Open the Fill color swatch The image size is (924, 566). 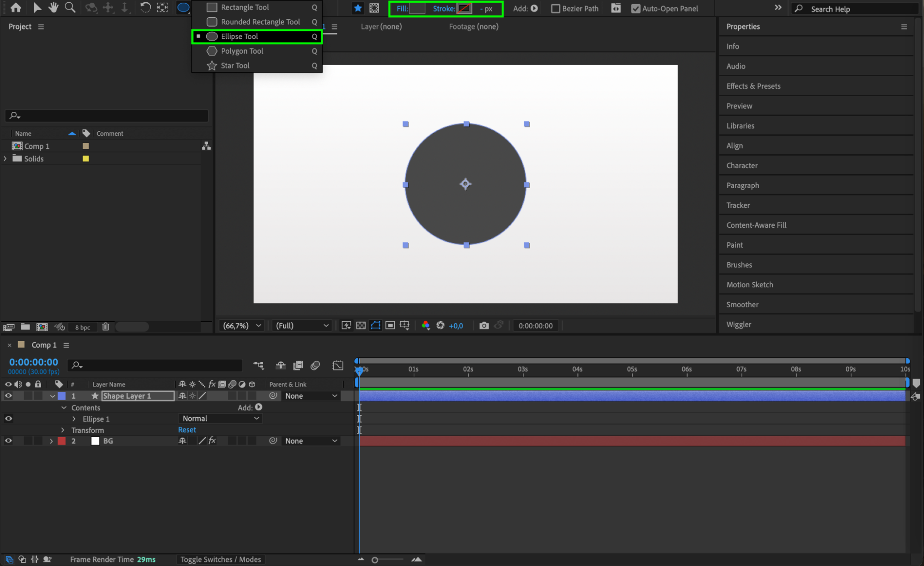[417, 8]
